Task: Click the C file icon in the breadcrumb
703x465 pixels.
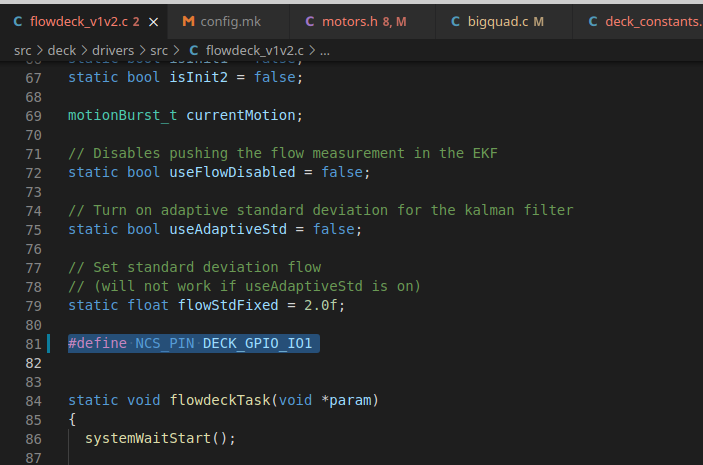Action: point(193,49)
